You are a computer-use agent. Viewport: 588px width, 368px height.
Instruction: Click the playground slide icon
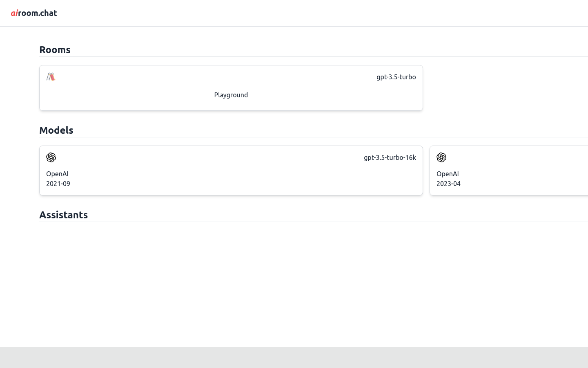51,77
